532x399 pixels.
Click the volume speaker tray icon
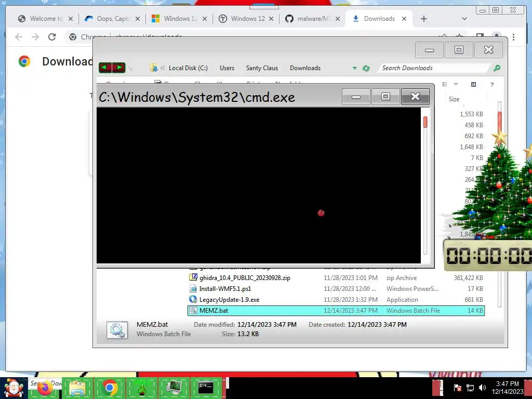coord(482,388)
